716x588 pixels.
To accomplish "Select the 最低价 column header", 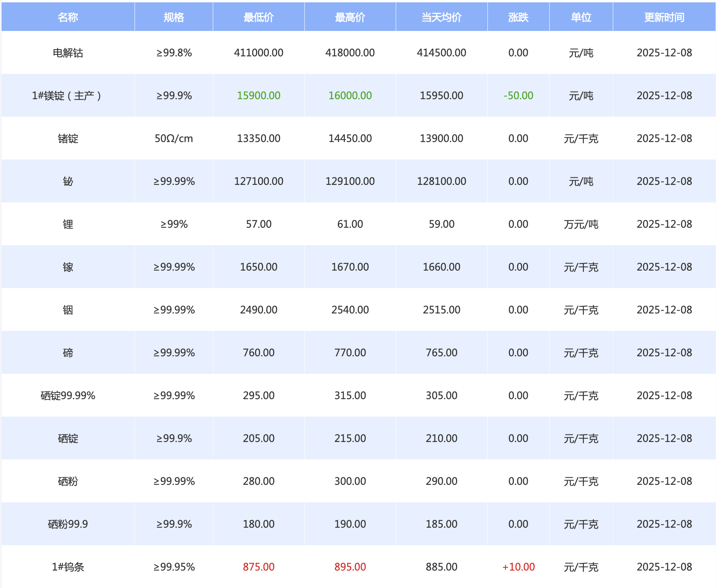I will click(258, 17).
